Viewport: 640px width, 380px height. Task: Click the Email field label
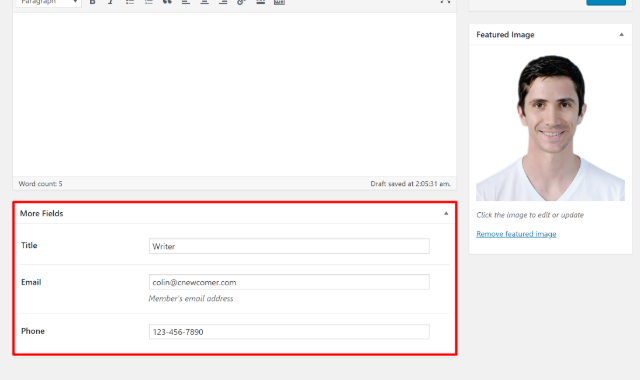point(31,282)
